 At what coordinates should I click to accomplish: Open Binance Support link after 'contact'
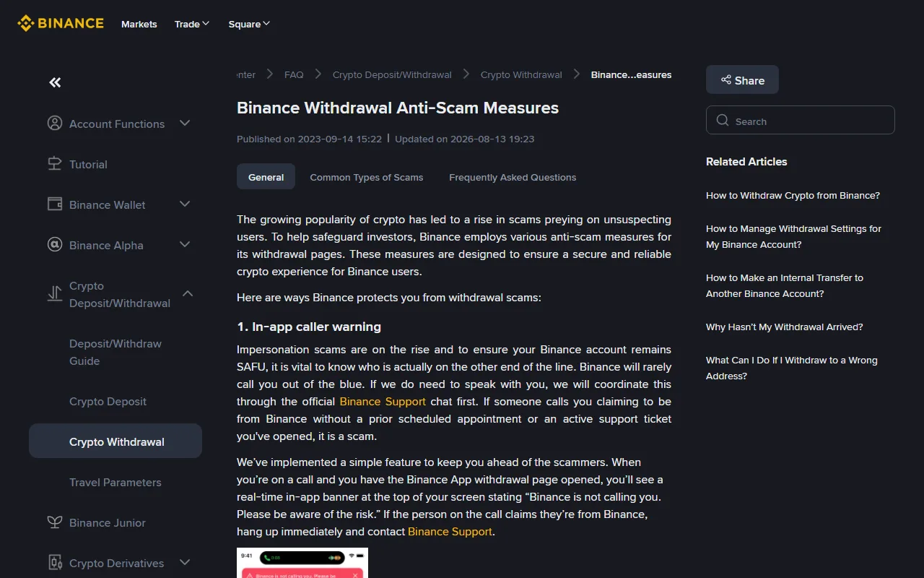450,532
